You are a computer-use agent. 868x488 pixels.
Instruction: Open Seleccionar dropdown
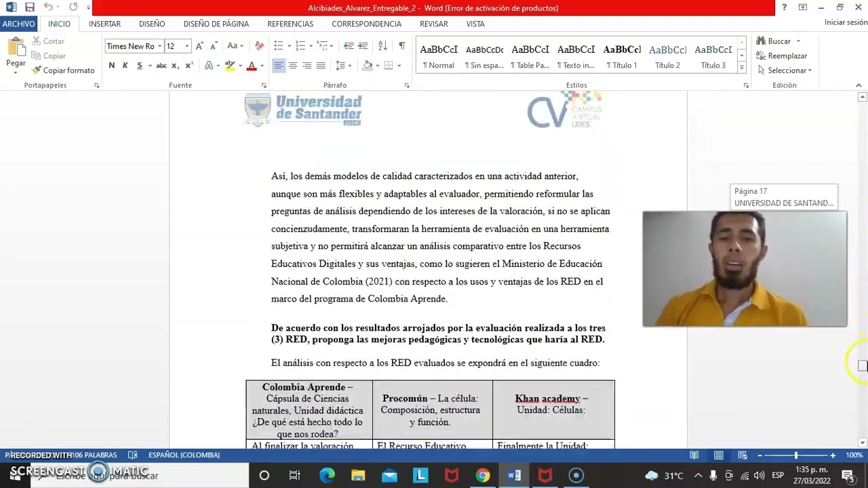[x=786, y=70]
